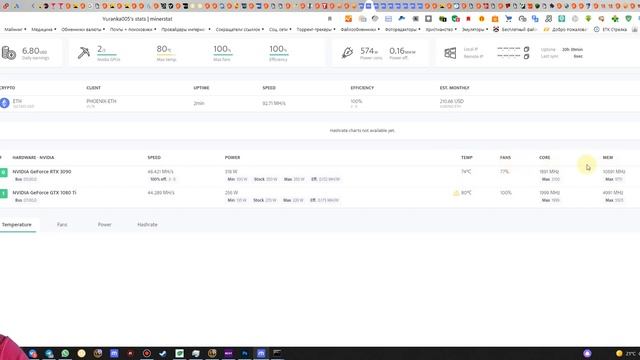Click the orange chart extension icon

348,19
